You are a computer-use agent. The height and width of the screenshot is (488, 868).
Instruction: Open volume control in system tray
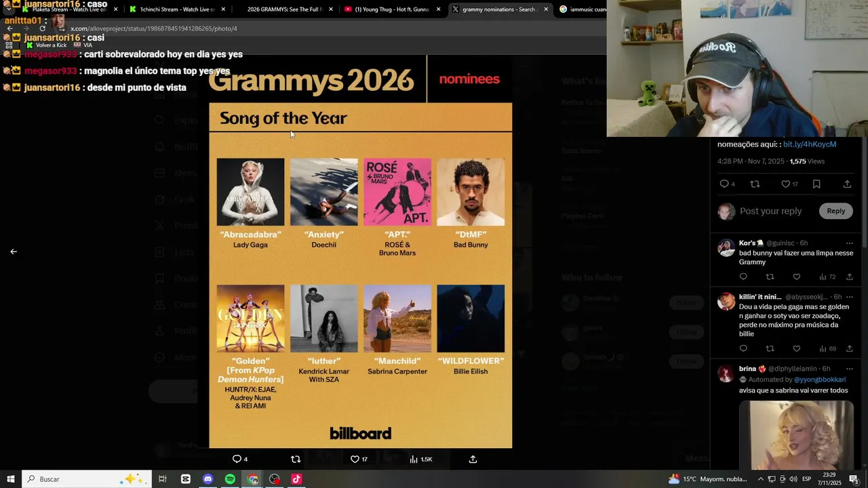coord(793,479)
